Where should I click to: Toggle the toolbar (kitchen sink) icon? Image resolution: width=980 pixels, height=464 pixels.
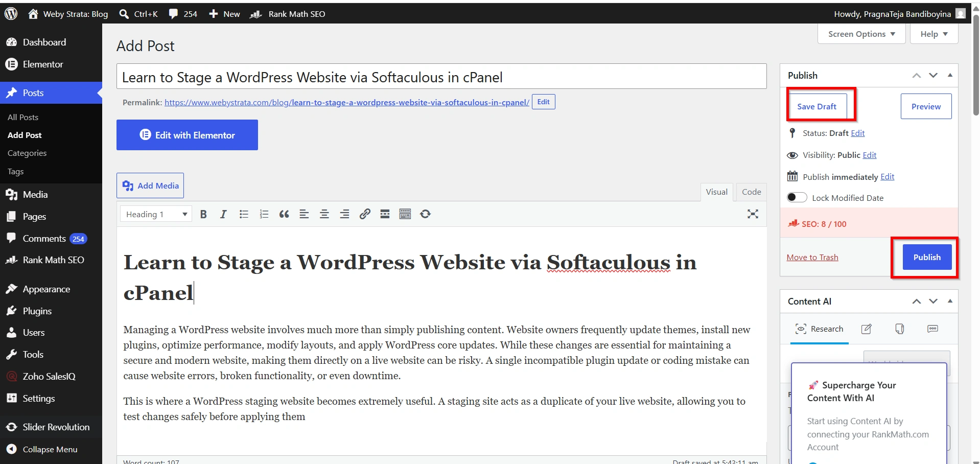[x=405, y=214]
